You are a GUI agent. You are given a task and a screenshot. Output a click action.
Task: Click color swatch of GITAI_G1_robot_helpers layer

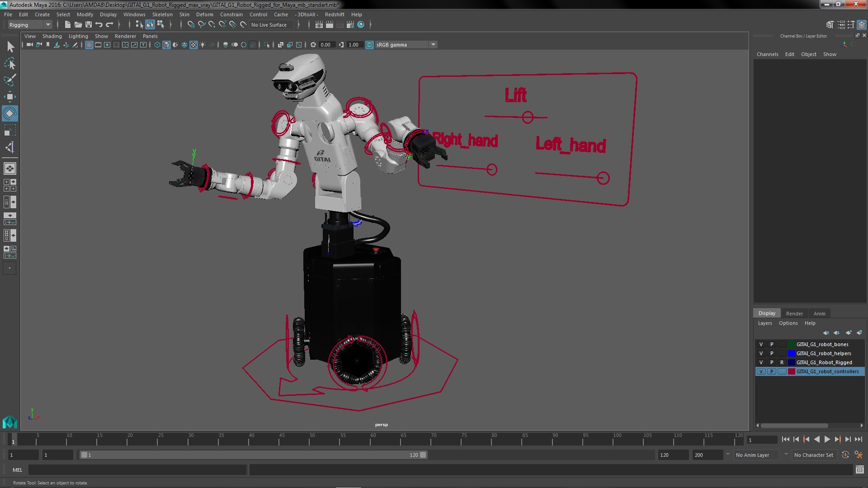tap(792, 353)
